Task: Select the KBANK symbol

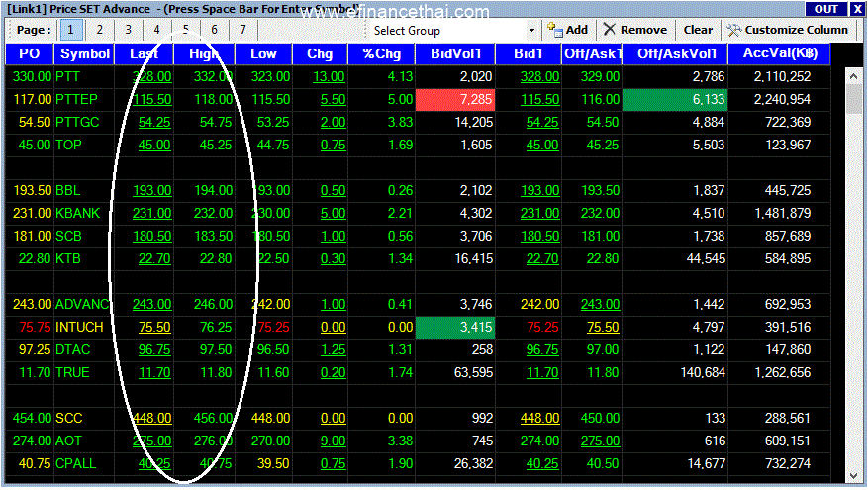Action: click(x=77, y=213)
